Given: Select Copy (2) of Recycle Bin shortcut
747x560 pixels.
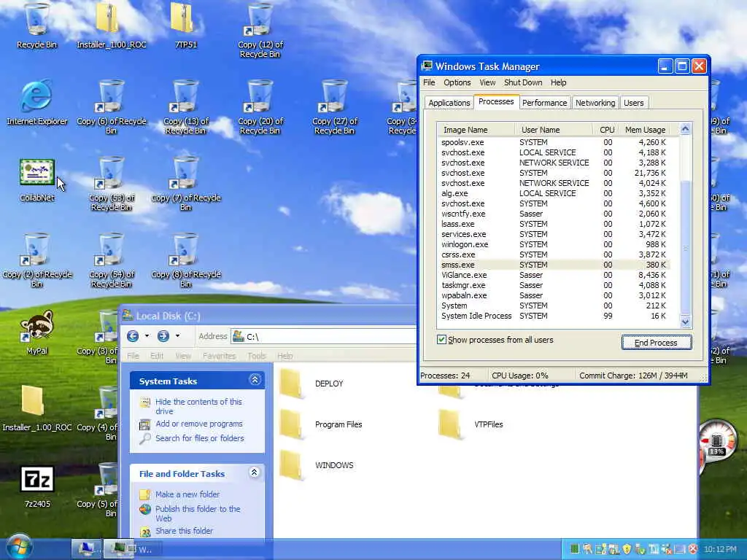Looking at the screenshot, I should point(36,260).
